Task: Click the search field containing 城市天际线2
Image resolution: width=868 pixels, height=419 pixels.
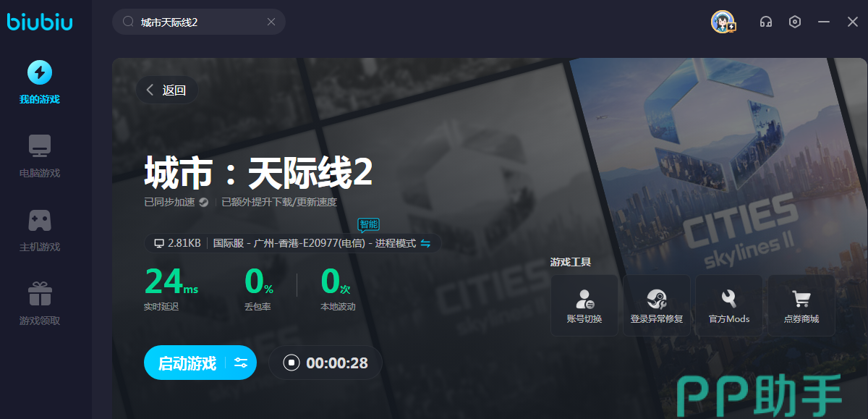Action: pyautogui.click(x=195, y=22)
